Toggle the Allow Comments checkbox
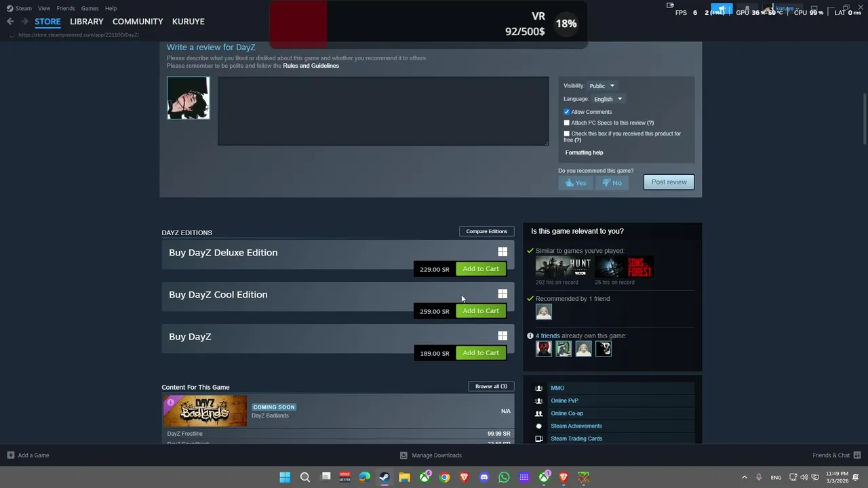The width and height of the screenshot is (868, 488). pyautogui.click(x=567, y=112)
